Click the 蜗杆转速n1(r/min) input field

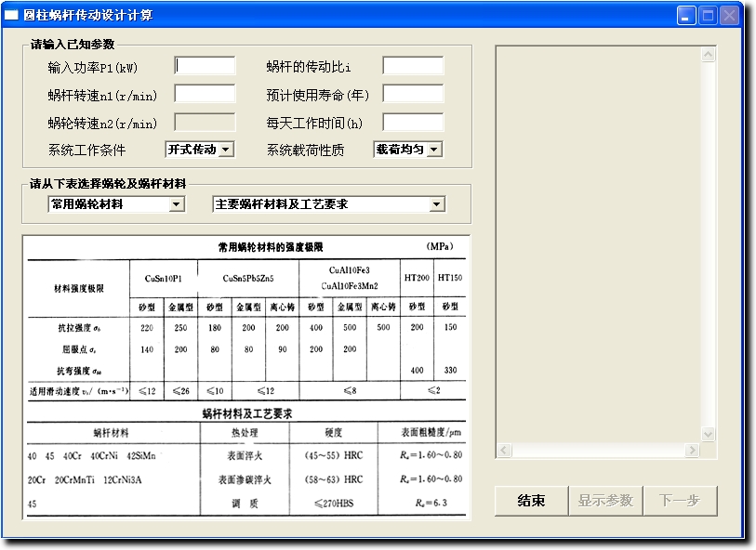[205, 94]
